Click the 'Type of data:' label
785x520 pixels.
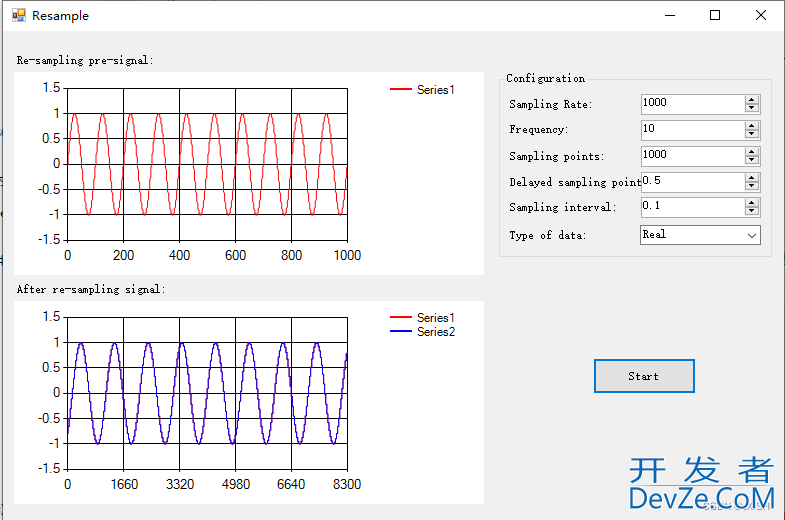(x=547, y=235)
